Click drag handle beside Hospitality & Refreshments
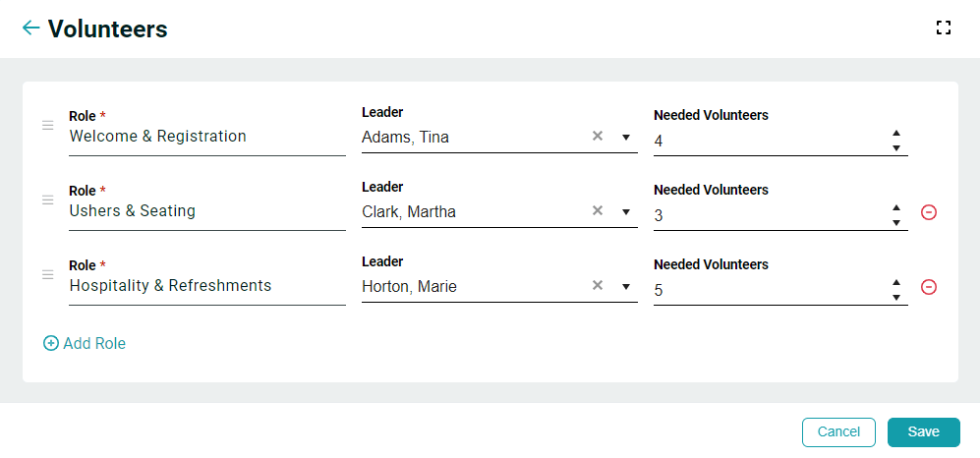Viewport: 980px width, 458px height. [47, 275]
